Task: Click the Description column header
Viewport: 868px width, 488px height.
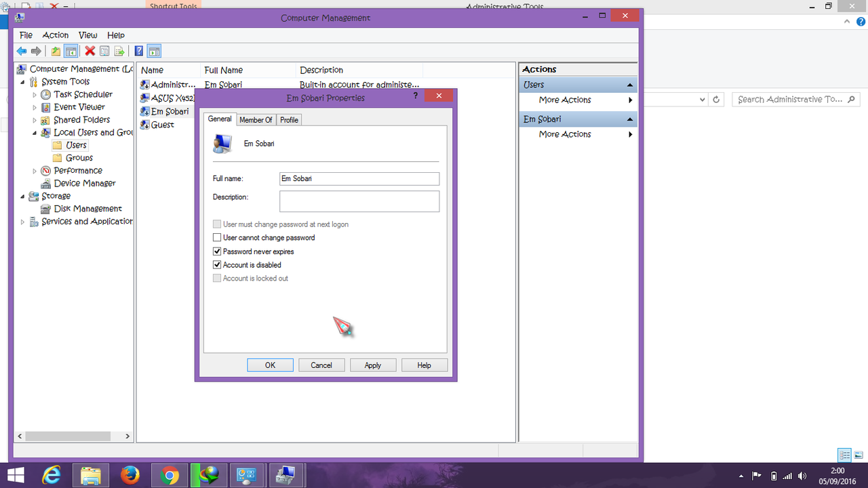Action: click(359, 70)
